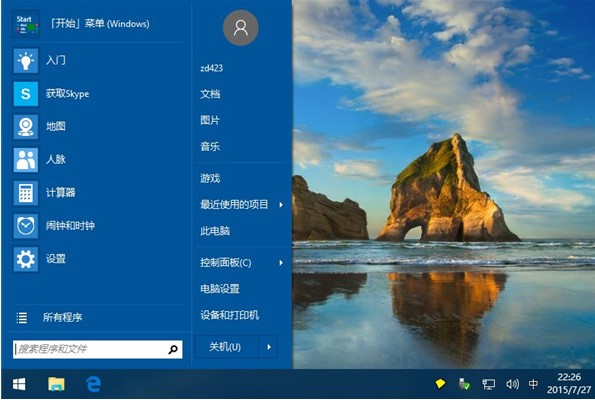Launch the 计算器 calculator icon
Image resolution: width=595 pixels, height=400 pixels.
click(x=26, y=193)
